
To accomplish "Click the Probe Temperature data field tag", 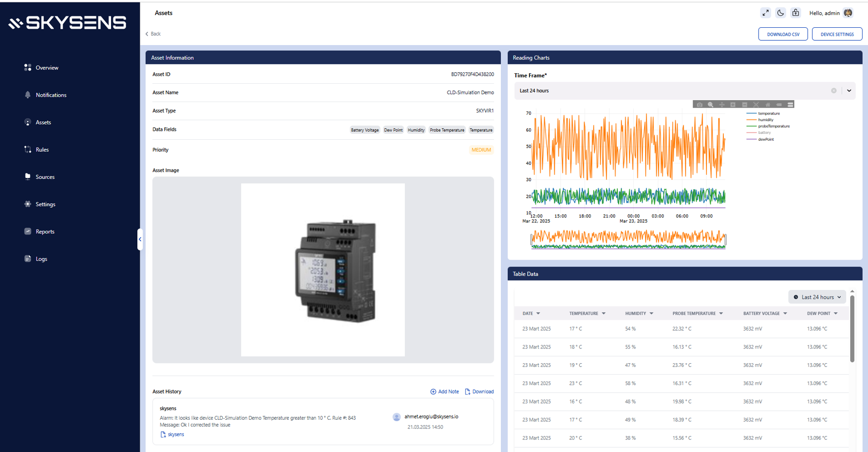I will (447, 130).
